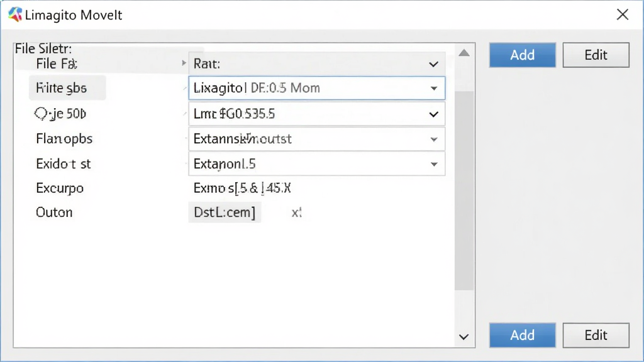Viewport: 644px width, 362px height.
Task: Click the scrollbar up arrow
Action: point(464,53)
